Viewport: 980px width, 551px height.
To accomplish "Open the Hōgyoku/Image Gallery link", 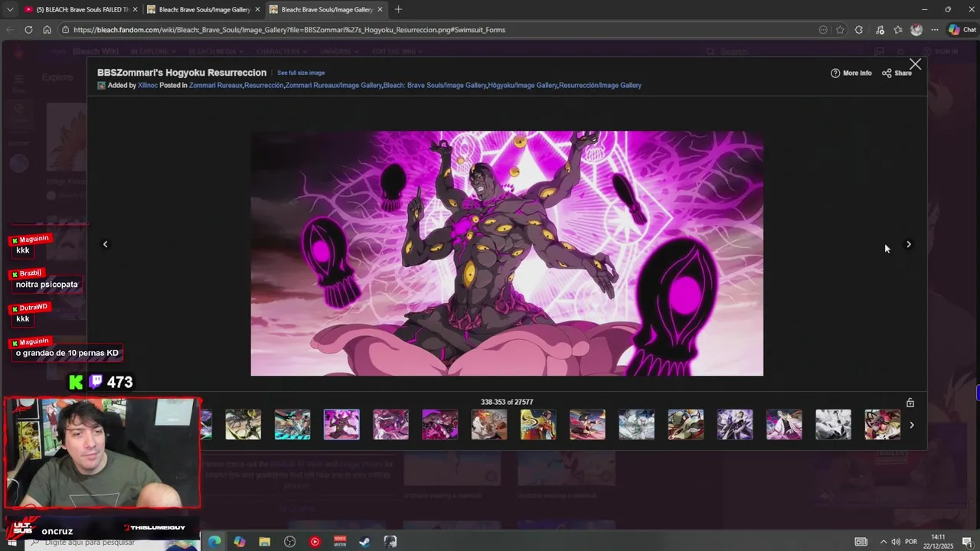I will click(x=523, y=85).
